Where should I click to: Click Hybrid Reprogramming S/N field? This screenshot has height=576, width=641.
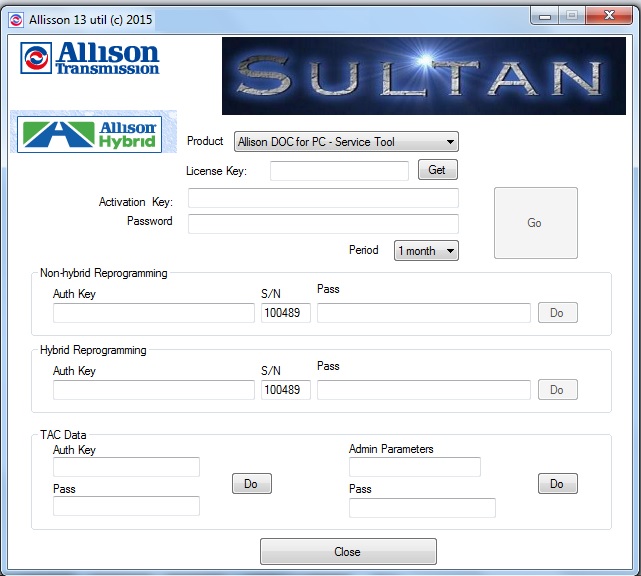coord(286,390)
